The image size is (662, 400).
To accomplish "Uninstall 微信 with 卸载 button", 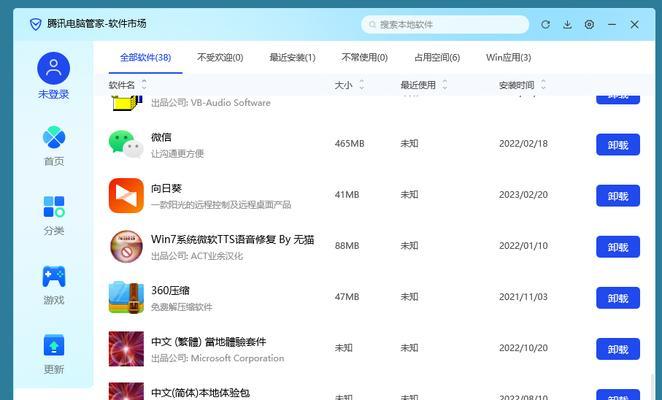I will [618, 144].
